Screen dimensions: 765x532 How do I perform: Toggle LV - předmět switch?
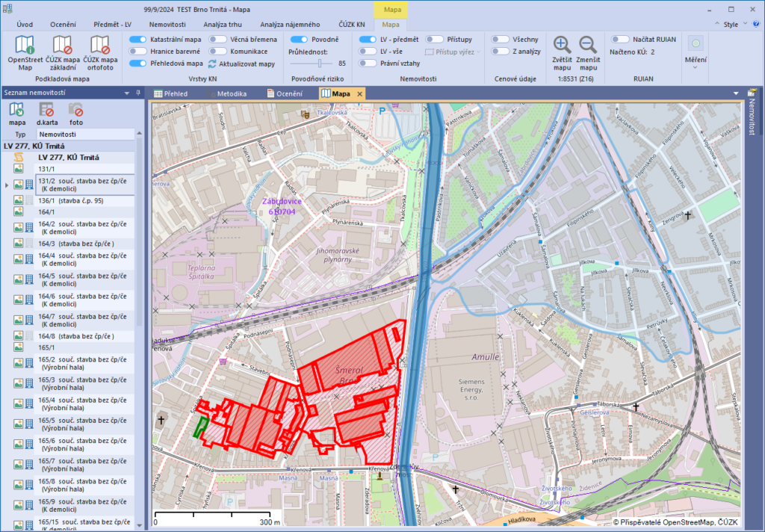tap(368, 39)
